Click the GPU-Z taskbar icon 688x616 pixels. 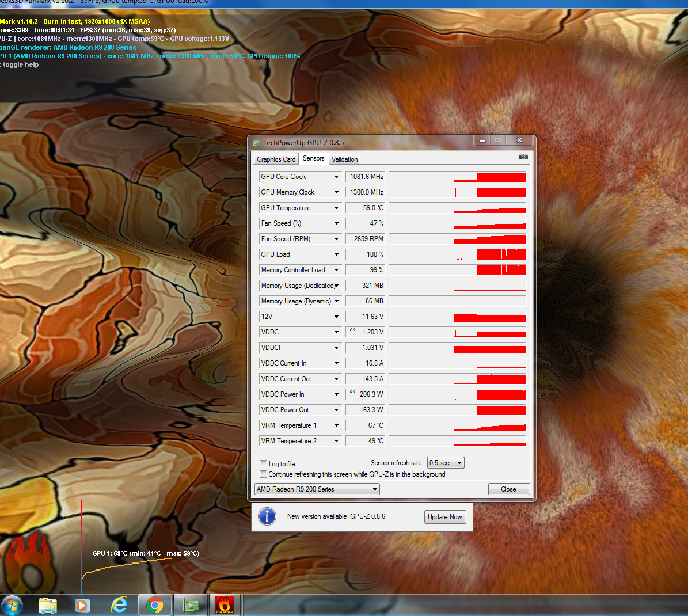pyautogui.click(x=191, y=606)
